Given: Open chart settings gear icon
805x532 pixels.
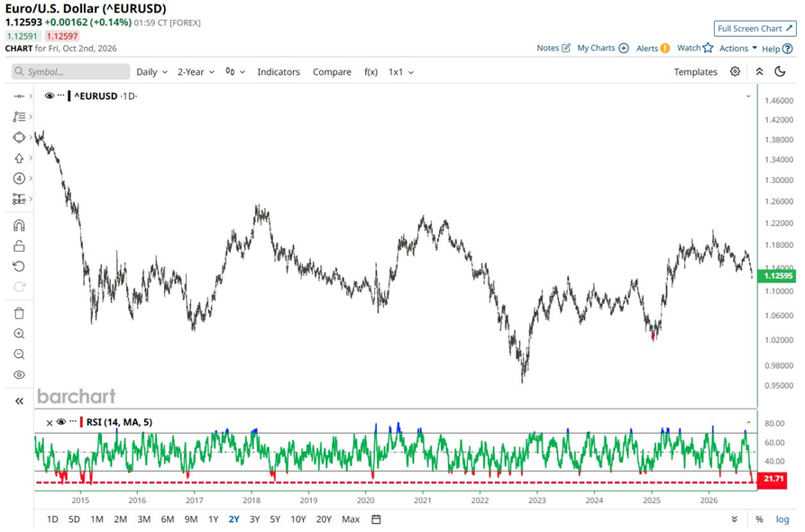Looking at the screenshot, I should (x=736, y=71).
